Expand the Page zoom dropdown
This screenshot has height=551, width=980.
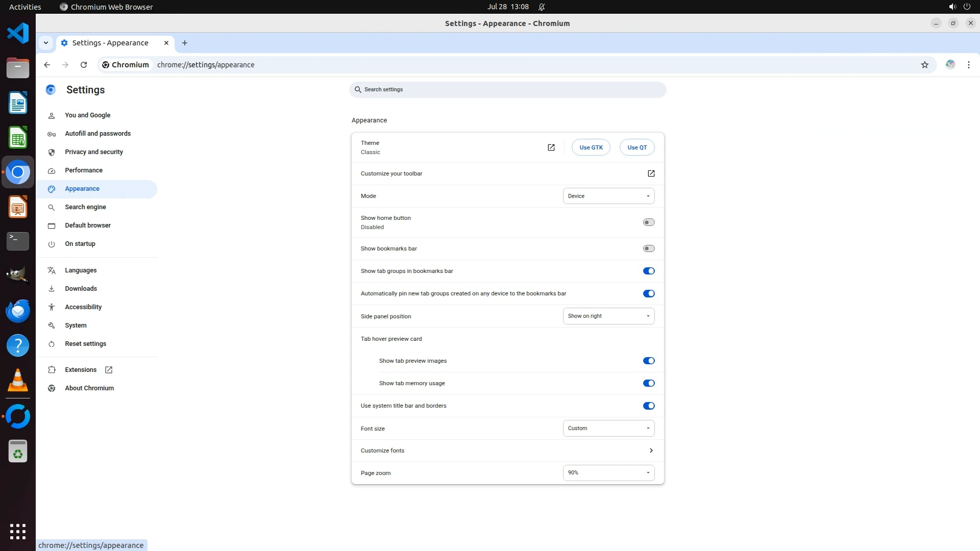pos(608,472)
